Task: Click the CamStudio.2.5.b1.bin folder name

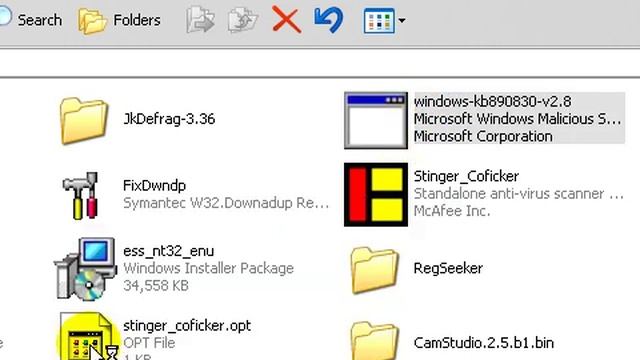Action: pyautogui.click(x=484, y=343)
